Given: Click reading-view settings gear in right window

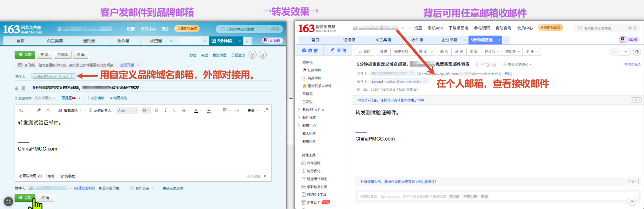Looking at the screenshot, I should (637, 52).
